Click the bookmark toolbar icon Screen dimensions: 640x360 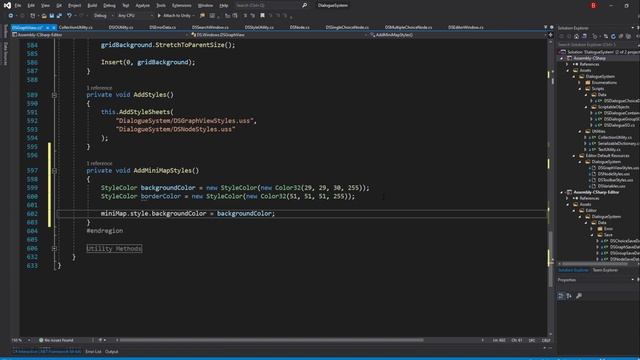point(262,16)
